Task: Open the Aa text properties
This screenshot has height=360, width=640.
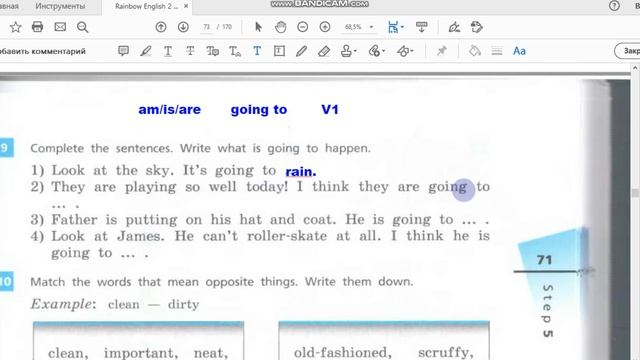Action: (x=519, y=51)
